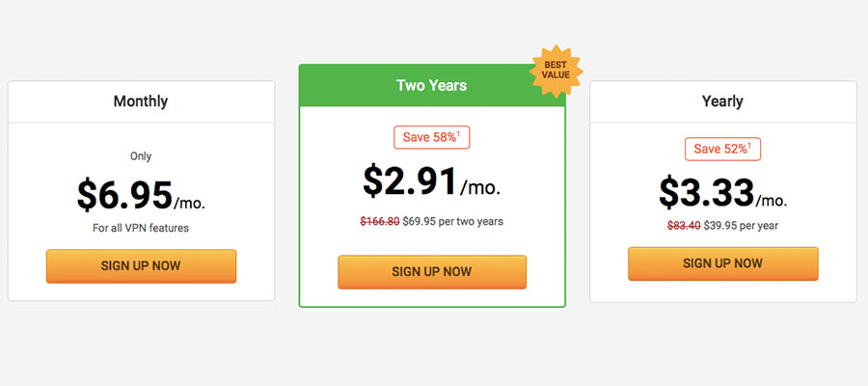Select the Yearly plan header
This screenshot has height=386, width=868.
click(723, 102)
